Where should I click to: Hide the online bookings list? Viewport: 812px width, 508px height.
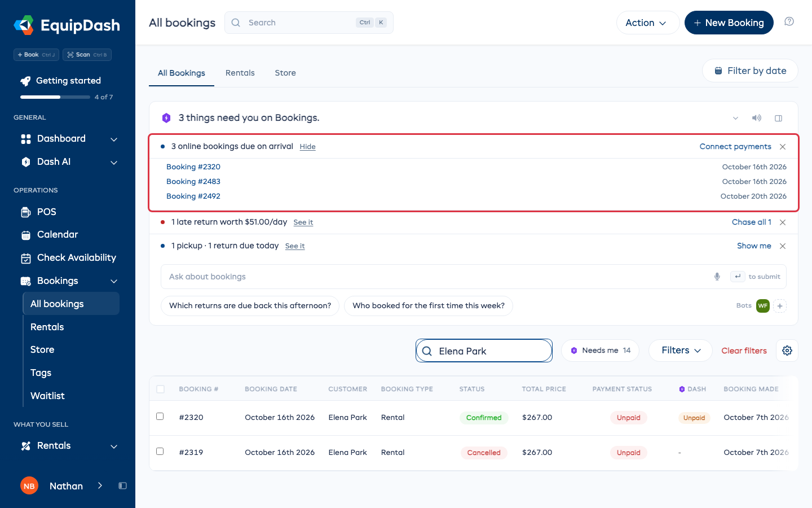pos(307,147)
